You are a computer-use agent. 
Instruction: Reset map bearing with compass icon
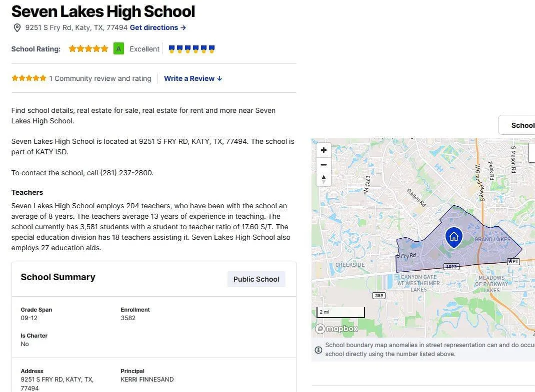[x=323, y=179]
